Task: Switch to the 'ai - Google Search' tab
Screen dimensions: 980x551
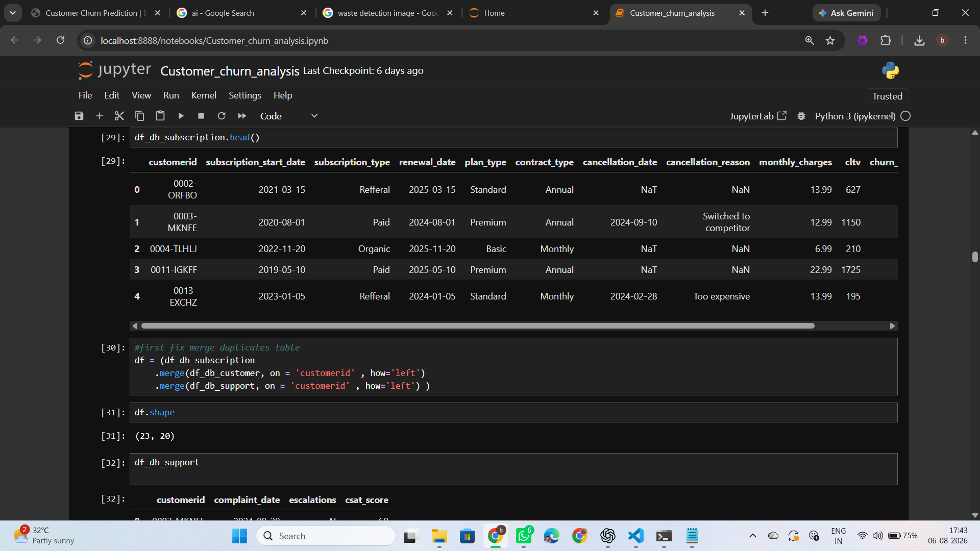Action: click(241, 13)
